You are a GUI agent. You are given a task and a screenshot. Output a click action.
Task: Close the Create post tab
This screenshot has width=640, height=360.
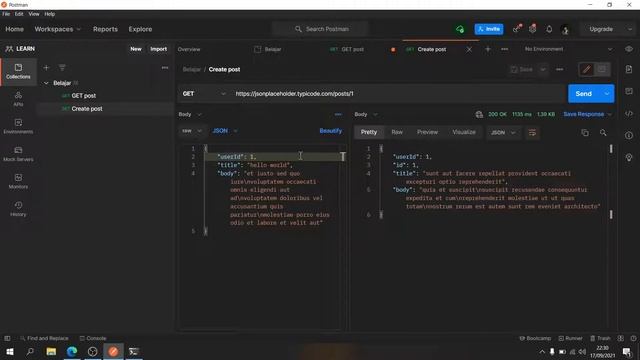[469, 49]
